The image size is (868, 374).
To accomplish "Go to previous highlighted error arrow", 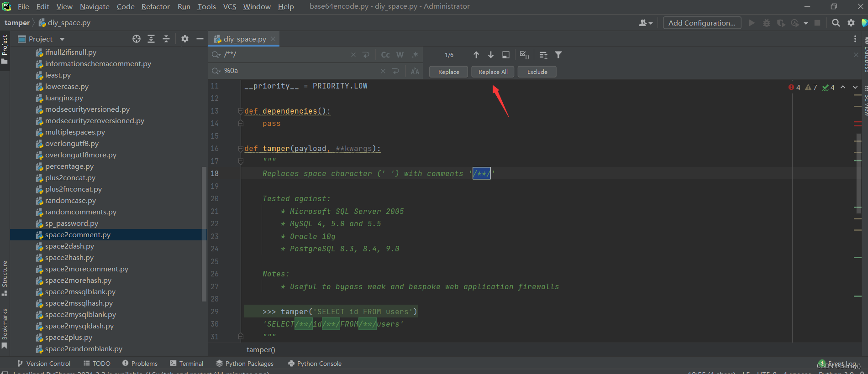I will [843, 87].
